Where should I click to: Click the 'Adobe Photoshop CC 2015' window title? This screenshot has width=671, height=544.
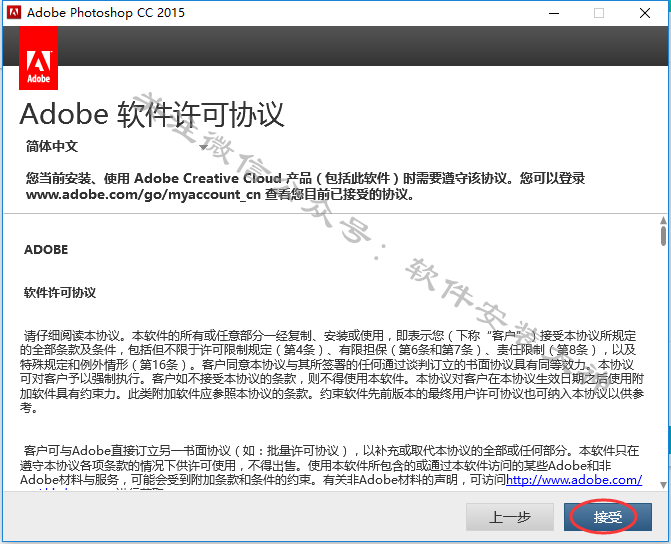(x=106, y=13)
